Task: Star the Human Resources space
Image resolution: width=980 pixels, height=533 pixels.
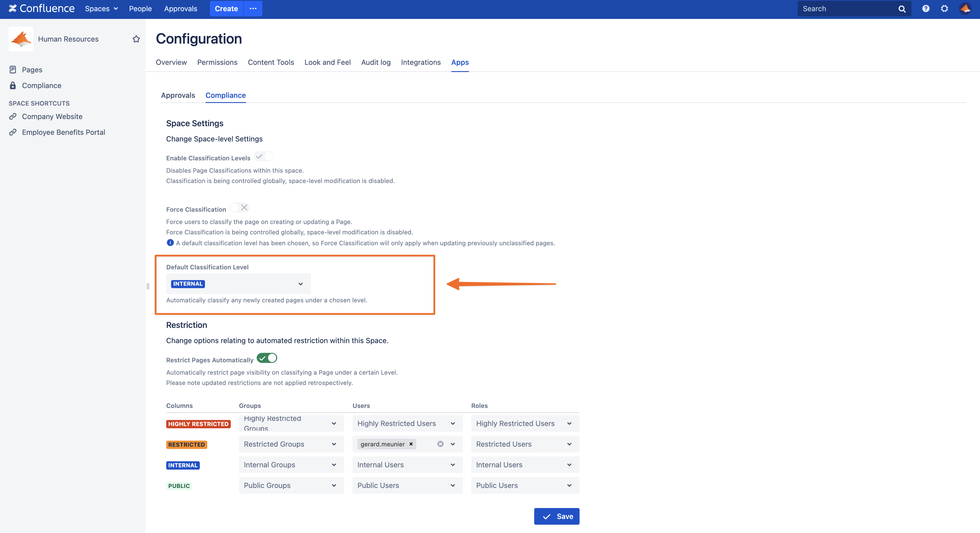Action: point(136,39)
